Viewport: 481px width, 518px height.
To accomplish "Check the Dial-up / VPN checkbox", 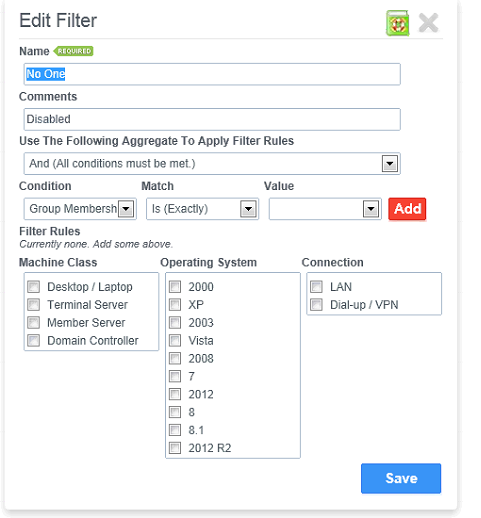I will pos(316,305).
